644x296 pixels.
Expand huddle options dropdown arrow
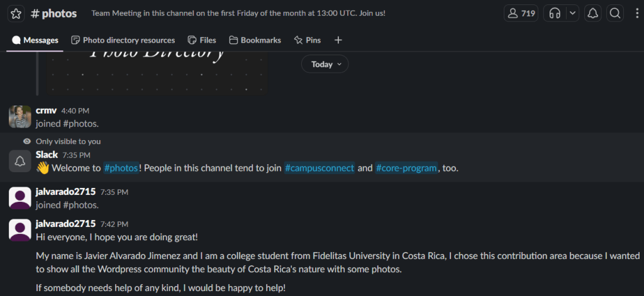point(572,13)
